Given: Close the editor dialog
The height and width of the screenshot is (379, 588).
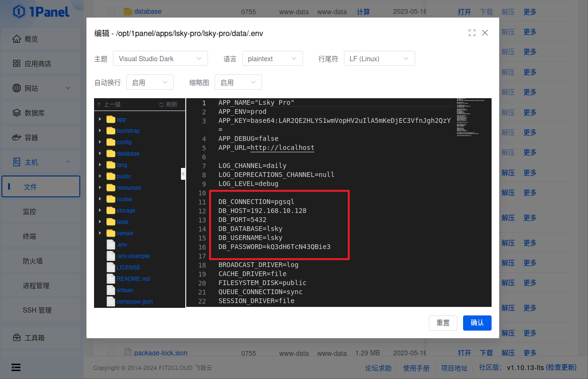Looking at the screenshot, I should click(485, 33).
